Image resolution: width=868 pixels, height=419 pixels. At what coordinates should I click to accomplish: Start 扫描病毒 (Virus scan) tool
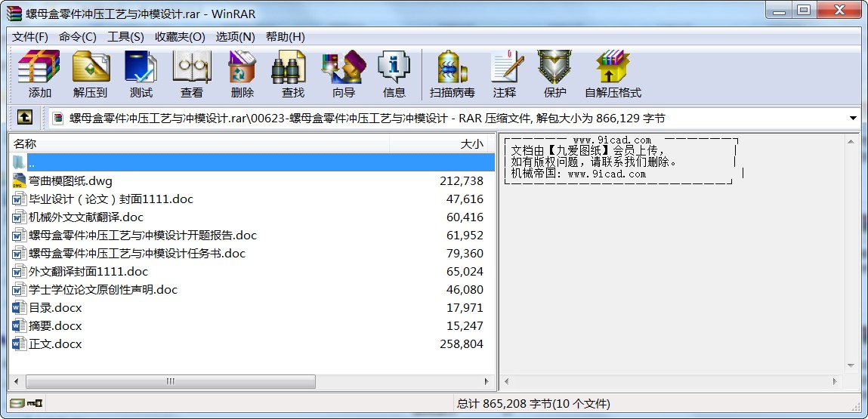point(453,74)
